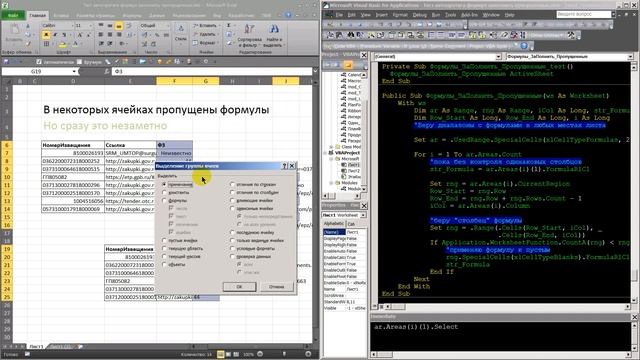Screen dimensions: 640x360
Task: Open File menu in VBA editor
Action: pyautogui.click(x=339, y=15)
